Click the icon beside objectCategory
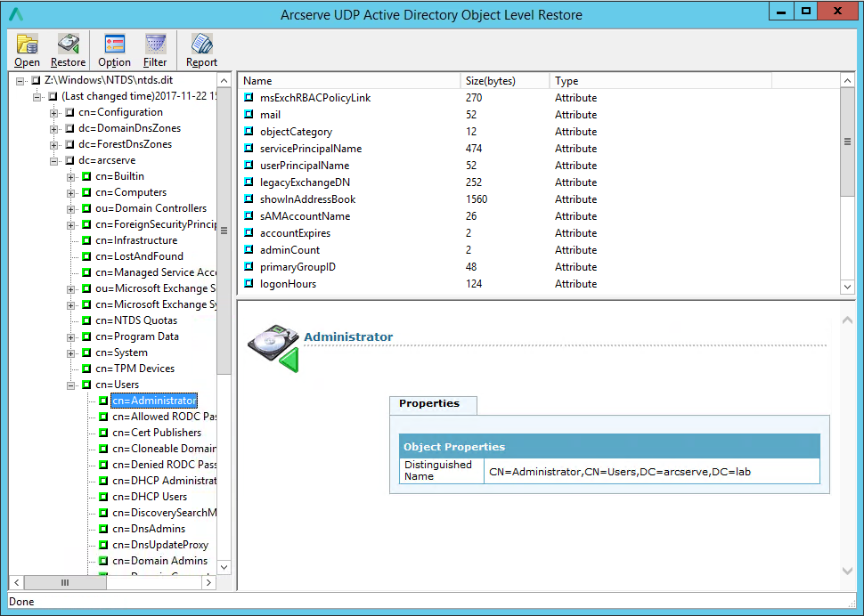Screen dimensions: 864x616 (x=249, y=132)
